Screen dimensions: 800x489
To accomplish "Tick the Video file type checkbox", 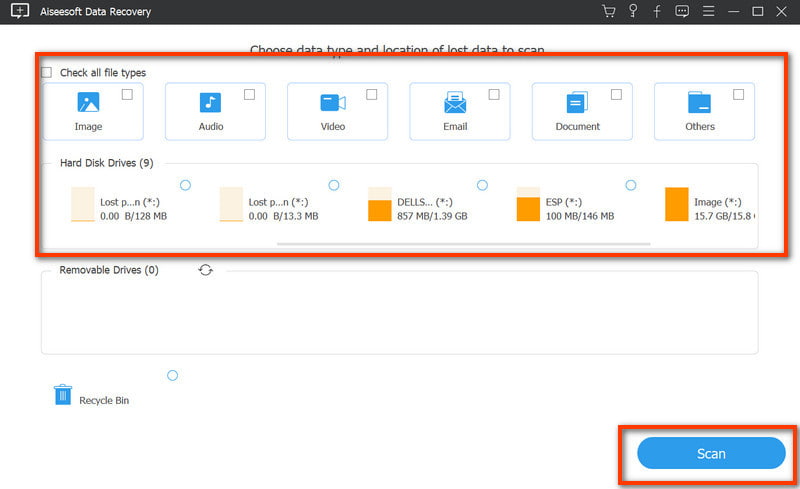I will click(x=372, y=94).
